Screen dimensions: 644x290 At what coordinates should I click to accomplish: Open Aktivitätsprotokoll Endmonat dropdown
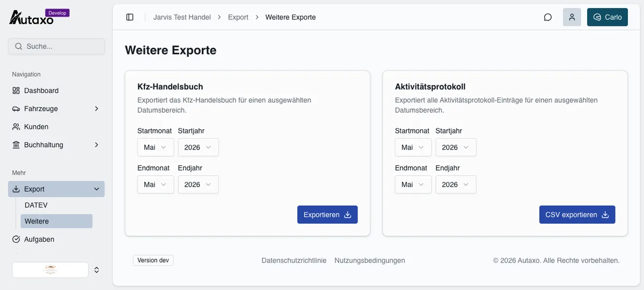(413, 184)
